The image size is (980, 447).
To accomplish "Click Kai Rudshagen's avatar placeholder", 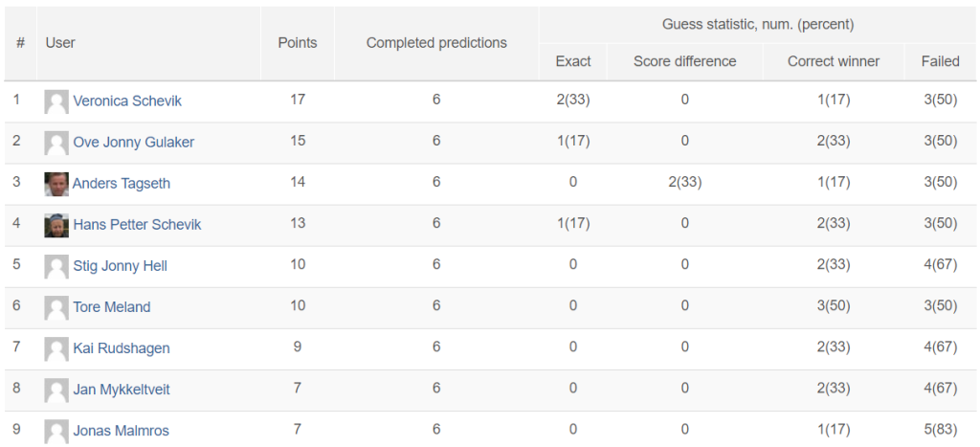I will 56,348.
